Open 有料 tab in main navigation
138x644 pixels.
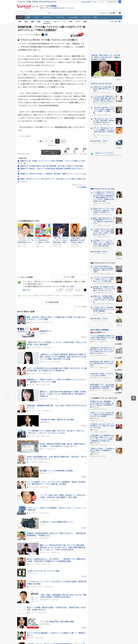[95, 17]
